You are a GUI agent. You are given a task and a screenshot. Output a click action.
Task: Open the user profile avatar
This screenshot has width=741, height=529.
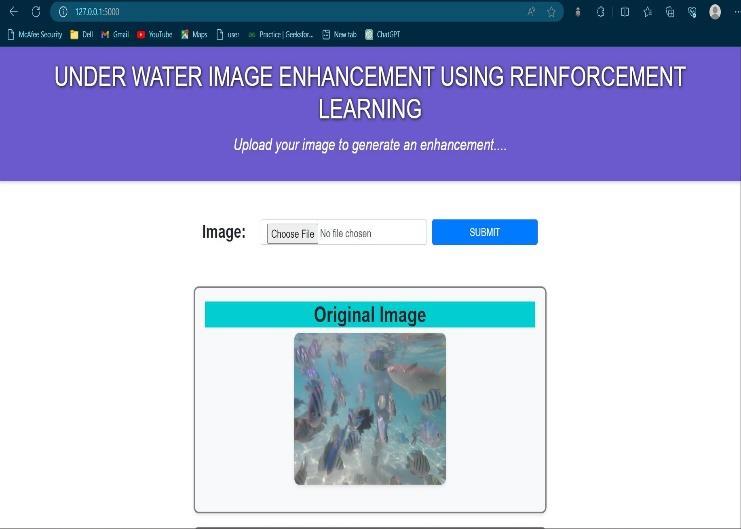[x=715, y=12]
